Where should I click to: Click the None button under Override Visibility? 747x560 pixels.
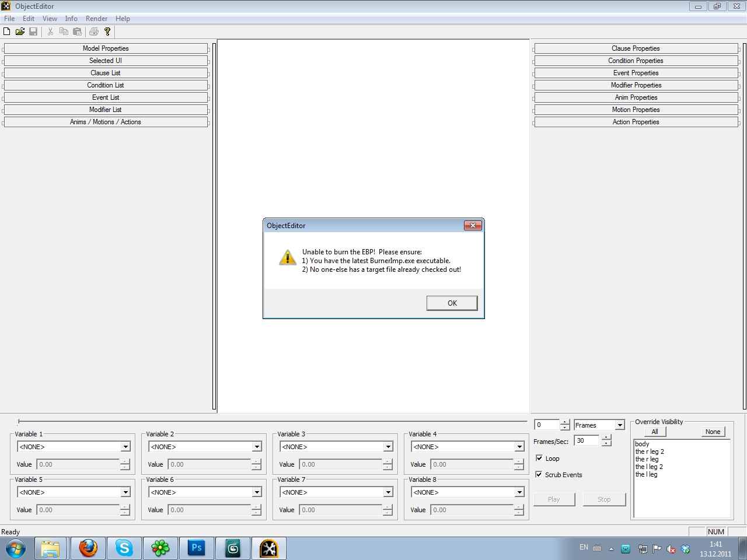[x=713, y=432]
